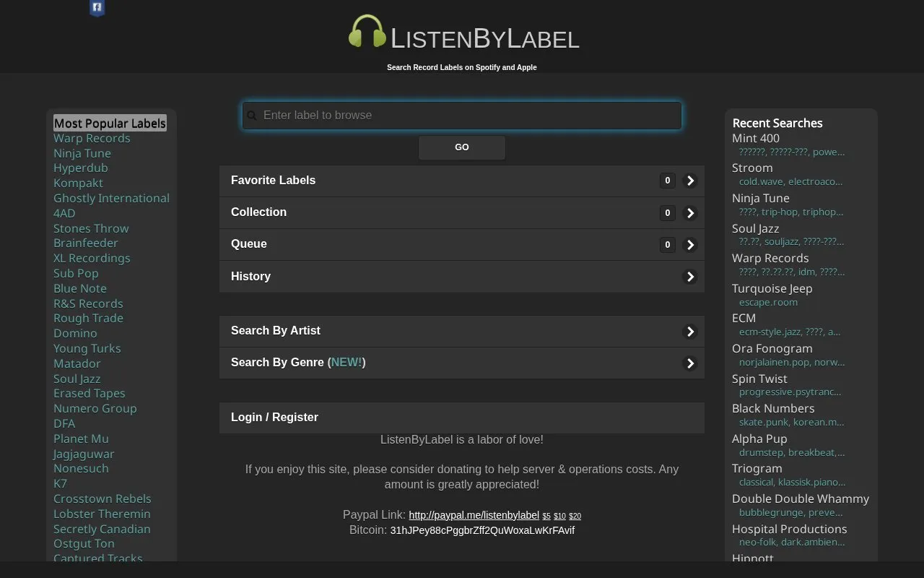
Task: Open the XL Recordings label
Action: 92,258
